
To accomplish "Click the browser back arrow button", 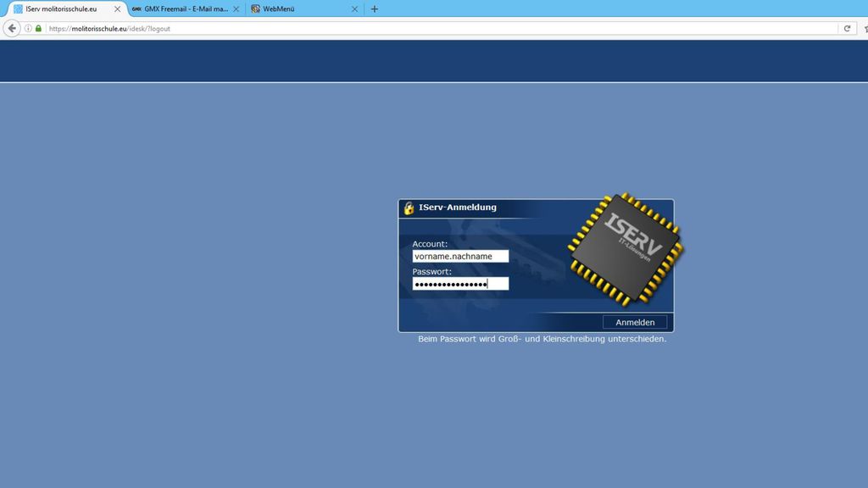I will (12, 28).
